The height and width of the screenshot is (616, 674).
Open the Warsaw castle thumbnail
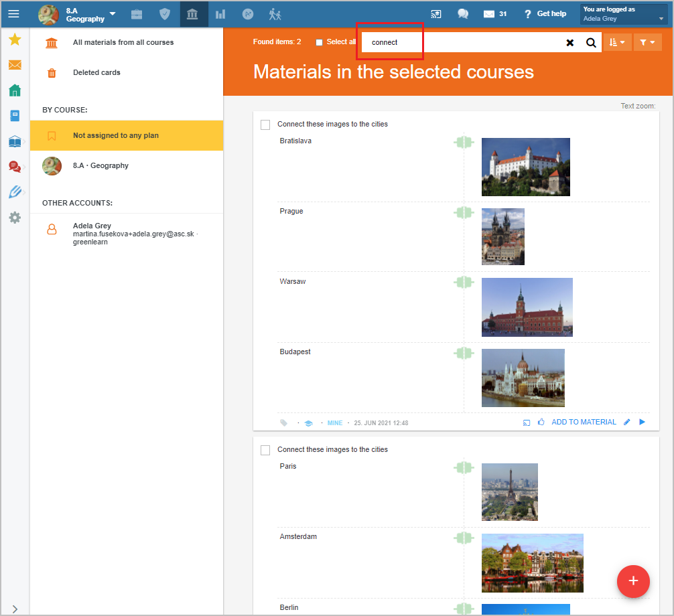tap(527, 307)
